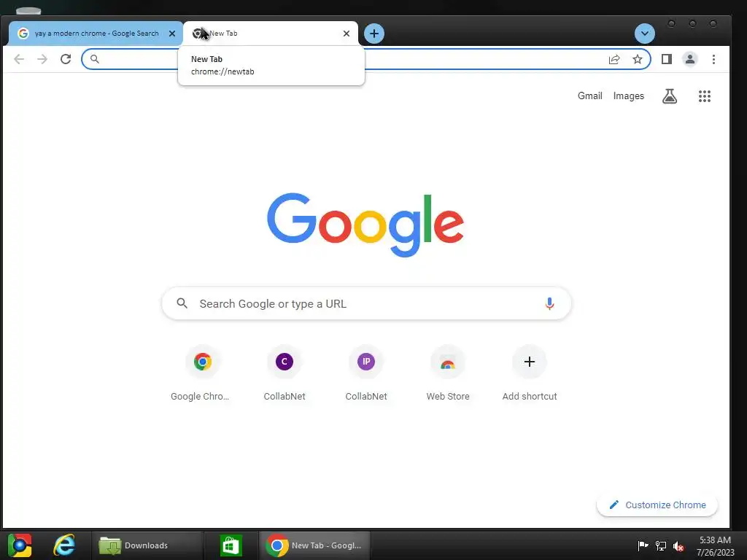Image resolution: width=747 pixels, height=560 pixels.
Task: Open the profile avatar menu
Action: 690,59
